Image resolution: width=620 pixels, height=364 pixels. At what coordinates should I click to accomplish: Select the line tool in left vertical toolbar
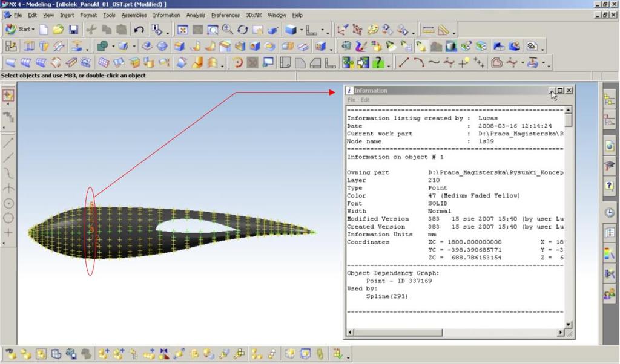tap(8, 143)
